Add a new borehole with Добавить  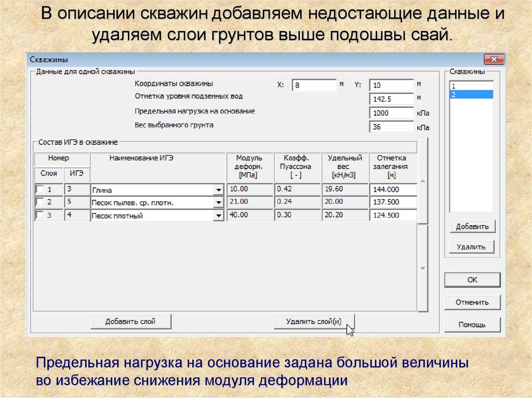(472, 226)
